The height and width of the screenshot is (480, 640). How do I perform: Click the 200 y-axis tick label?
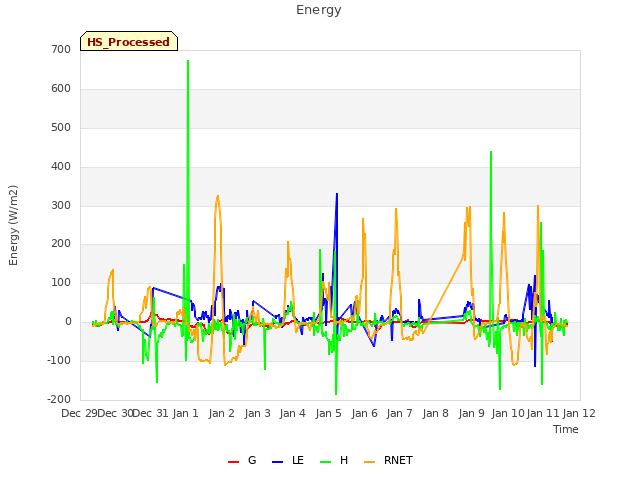pyautogui.click(x=61, y=244)
